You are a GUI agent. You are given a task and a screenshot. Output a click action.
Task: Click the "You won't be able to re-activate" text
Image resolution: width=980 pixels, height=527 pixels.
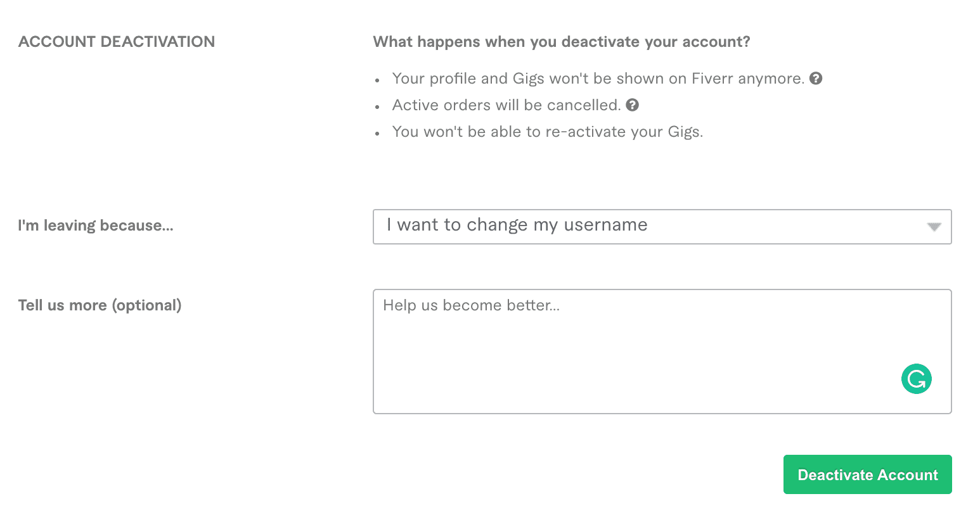(x=547, y=132)
